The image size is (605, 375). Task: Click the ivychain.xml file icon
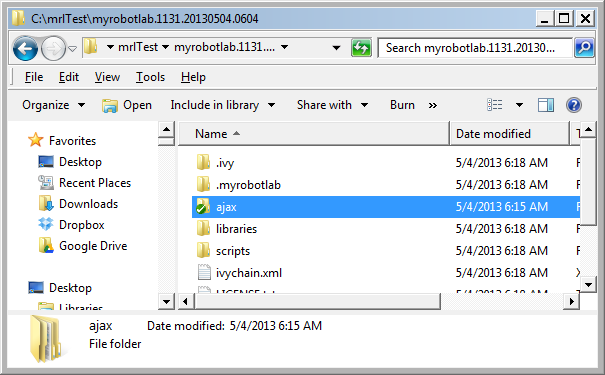tap(204, 272)
